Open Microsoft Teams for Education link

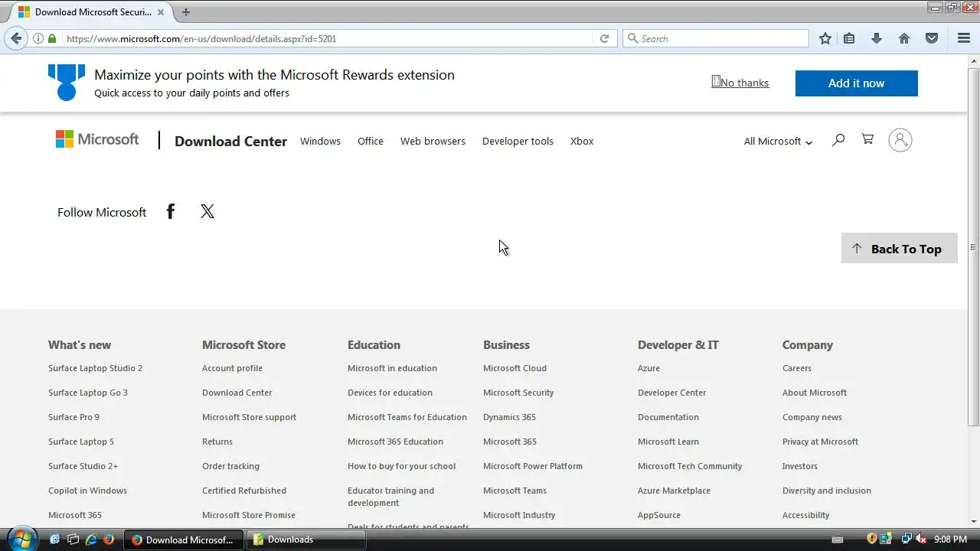tap(407, 417)
